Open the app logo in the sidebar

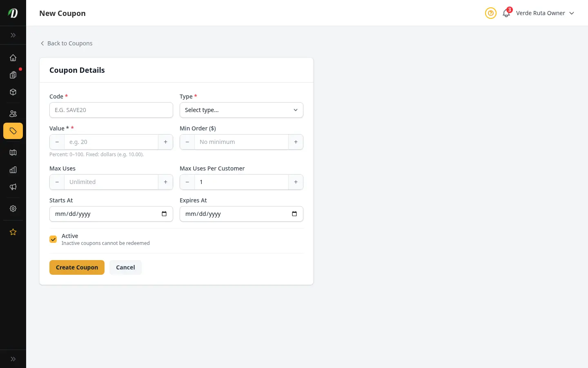click(13, 13)
